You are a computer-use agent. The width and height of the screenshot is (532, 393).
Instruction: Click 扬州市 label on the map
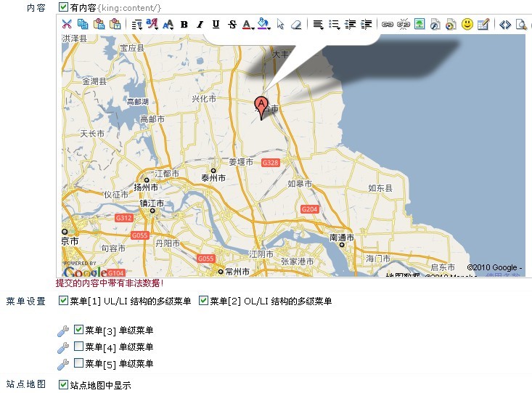click(146, 187)
